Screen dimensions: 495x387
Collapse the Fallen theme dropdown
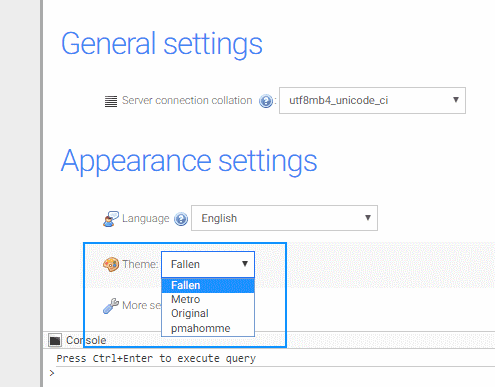(x=208, y=264)
